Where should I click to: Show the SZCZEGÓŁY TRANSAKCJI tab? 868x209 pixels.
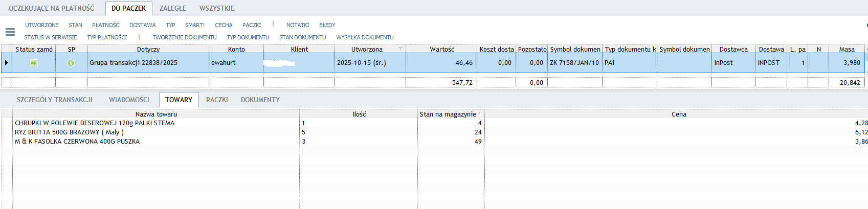click(54, 100)
